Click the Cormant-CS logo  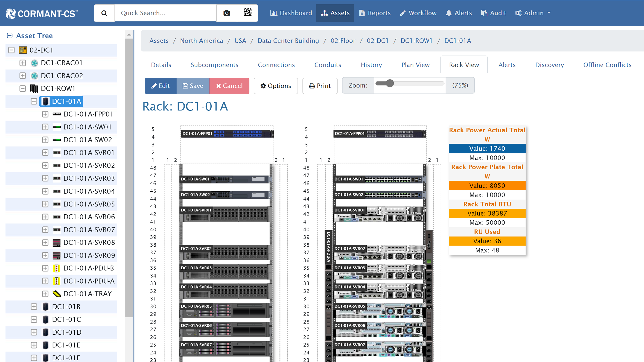(42, 13)
